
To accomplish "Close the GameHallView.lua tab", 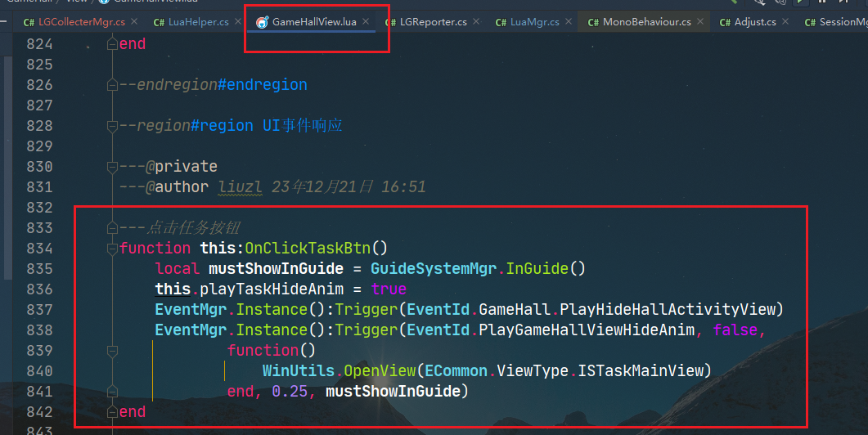I will (x=366, y=22).
